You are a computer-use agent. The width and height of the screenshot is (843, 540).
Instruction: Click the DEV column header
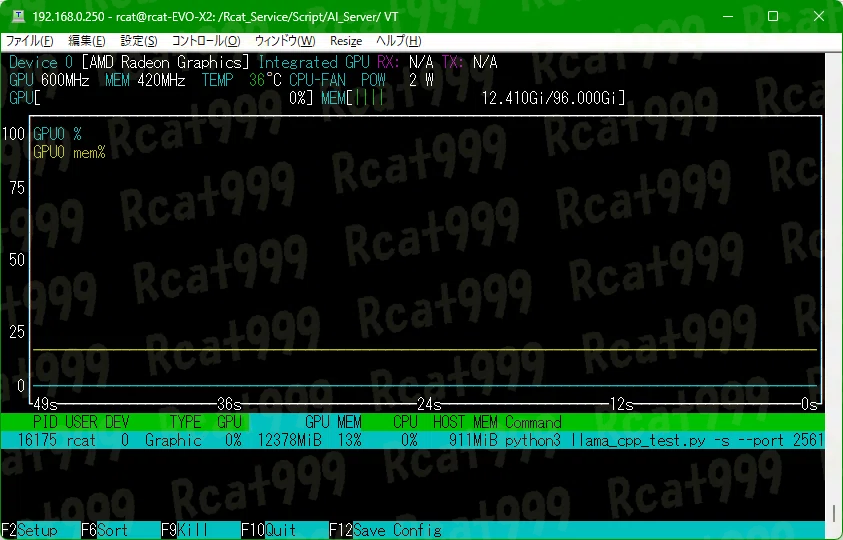tap(117, 422)
